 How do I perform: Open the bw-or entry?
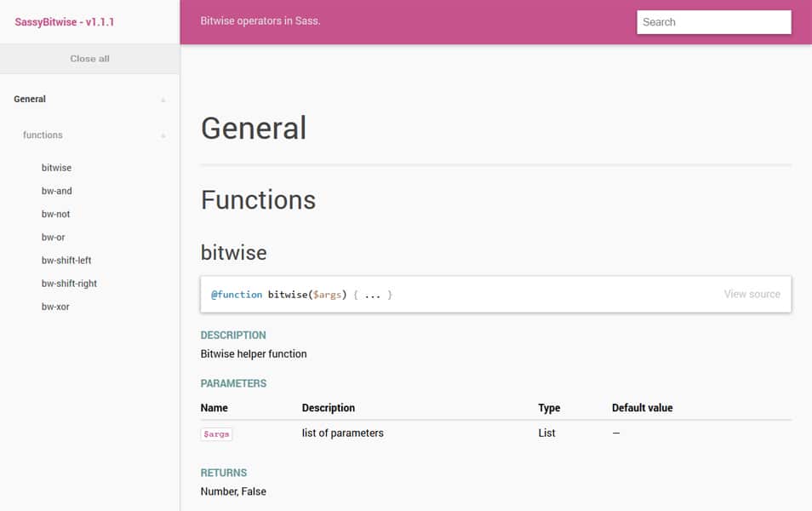pos(53,237)
